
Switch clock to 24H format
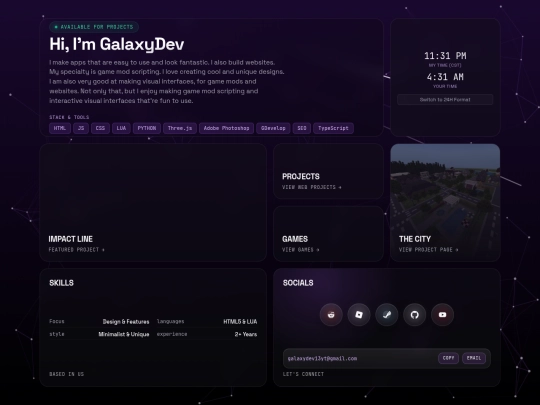pyautogui.click(x=445, y=100)
